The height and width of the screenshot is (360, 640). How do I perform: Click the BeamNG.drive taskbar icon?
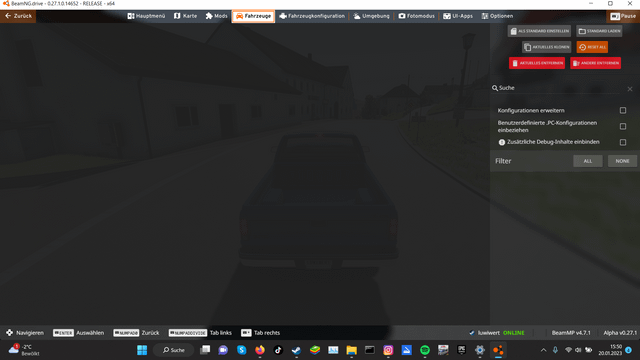[498, 350]
